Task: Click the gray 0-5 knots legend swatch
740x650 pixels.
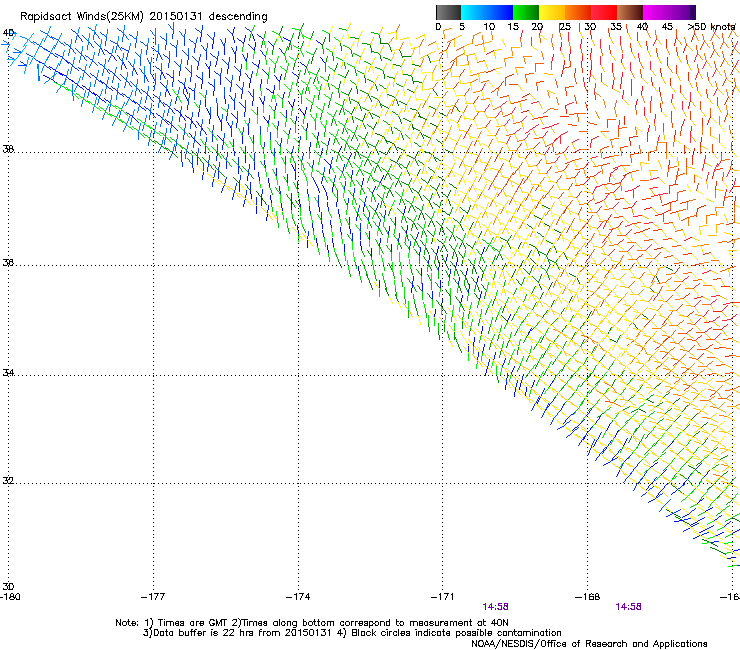Action: pos(448,12)
